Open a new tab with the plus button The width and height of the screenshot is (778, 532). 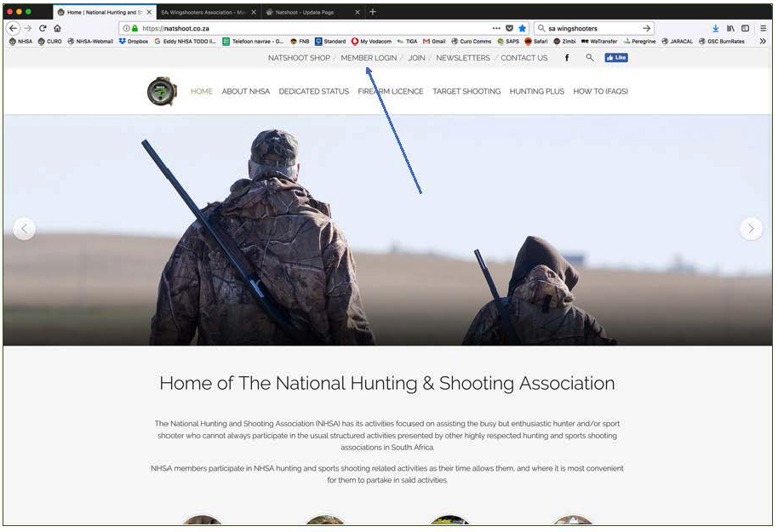pos(373,12)
